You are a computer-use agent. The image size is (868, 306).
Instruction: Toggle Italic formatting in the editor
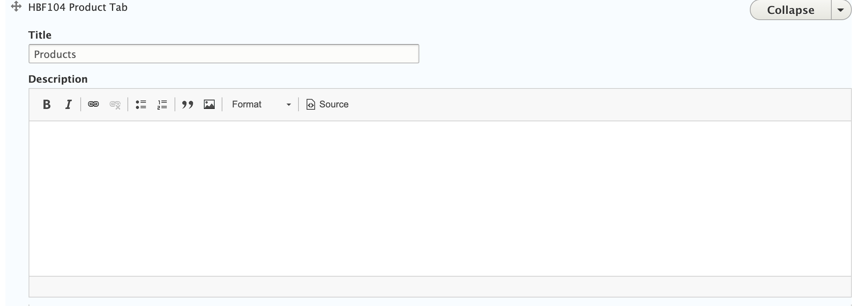tap(68, 104)
